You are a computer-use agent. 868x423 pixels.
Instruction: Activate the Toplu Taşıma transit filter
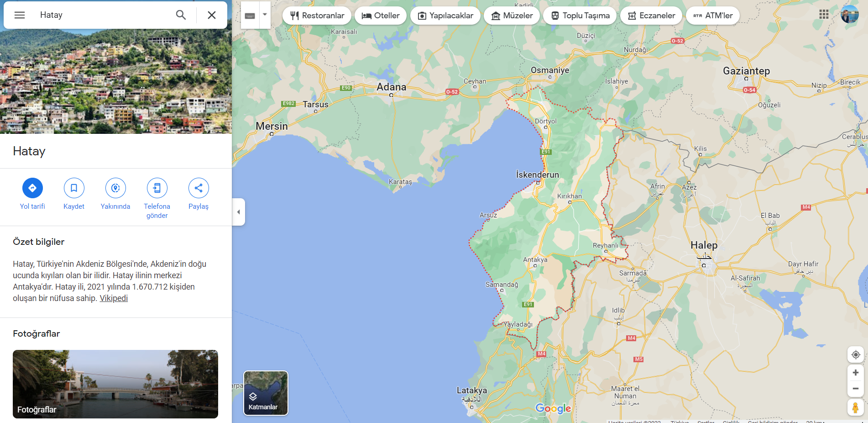point(579,15)
